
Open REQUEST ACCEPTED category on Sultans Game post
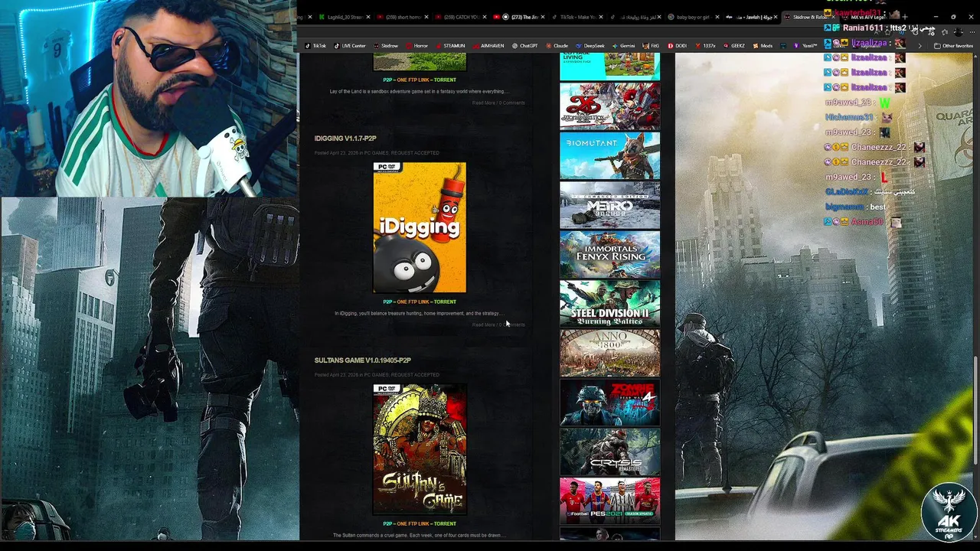pyautogui.click(x=415, y=375)
